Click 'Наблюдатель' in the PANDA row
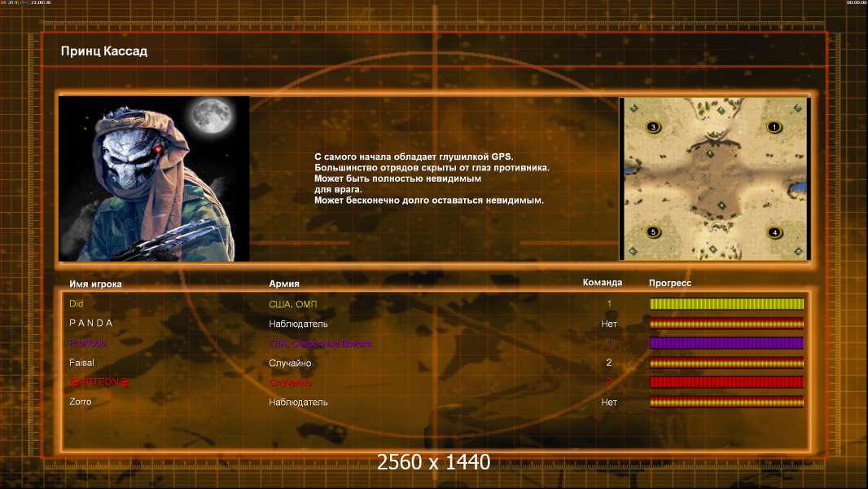This screenshot has width=868, height=489. pyautogui.click(x=298, y=324)
